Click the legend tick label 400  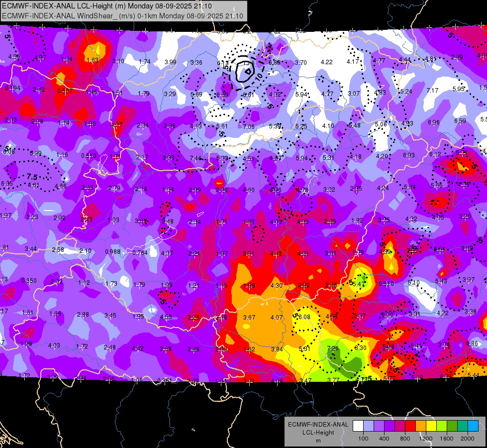384,439
